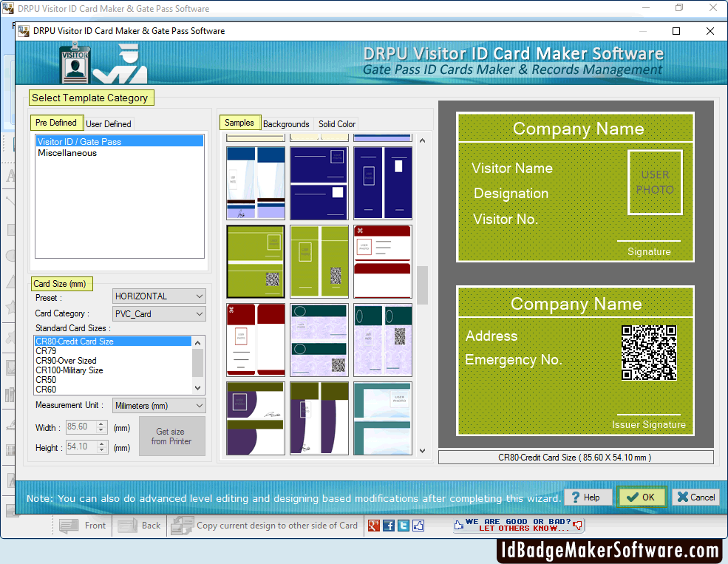Open the 'We are good or bad' feedback banner
The width and height of the screenshot is (728, 564).
tap(518, 525)
